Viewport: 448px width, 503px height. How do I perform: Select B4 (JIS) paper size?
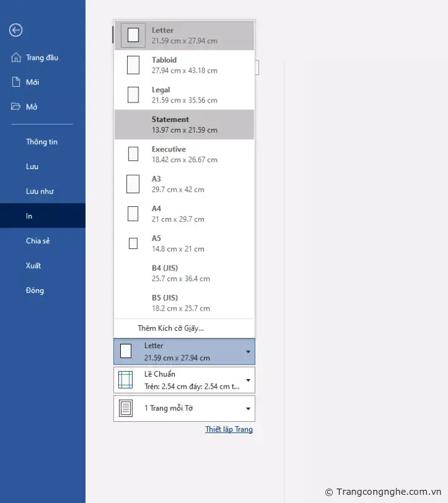[184, 273]
